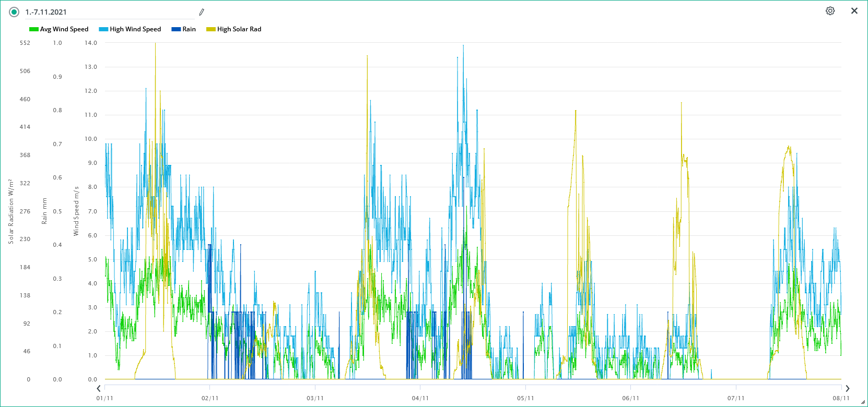Click the pencil edit icon beside the title
This screenshot has width=868, height=407.
tap(202, 12)
